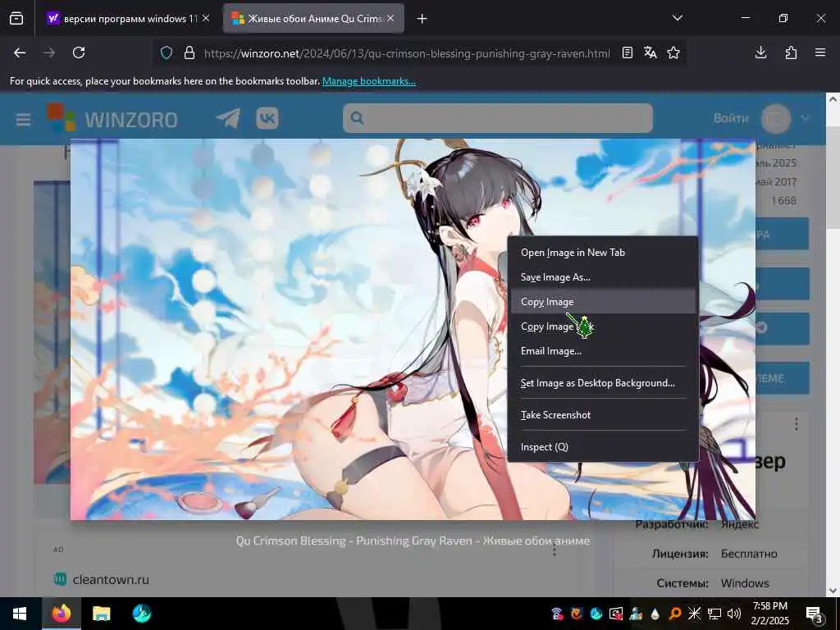Click the page scrollbar down arrow
This screenshot has height=630, width=840.
coord(833,591)
